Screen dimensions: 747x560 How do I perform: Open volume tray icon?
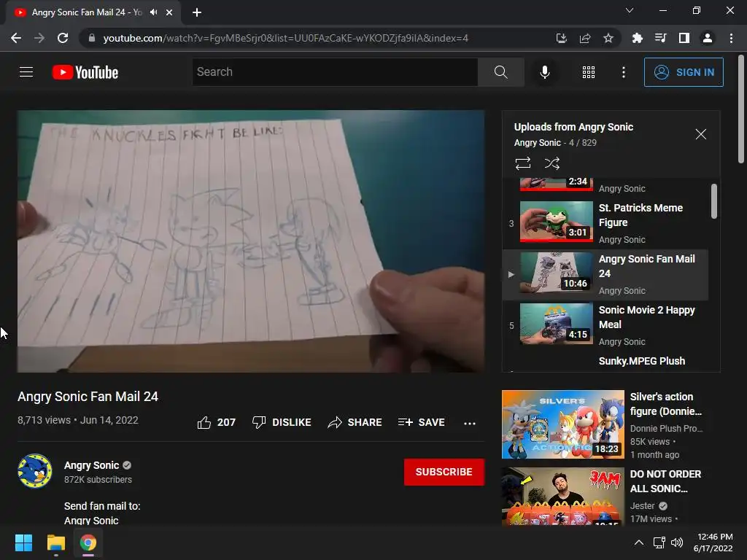point(676,542)
